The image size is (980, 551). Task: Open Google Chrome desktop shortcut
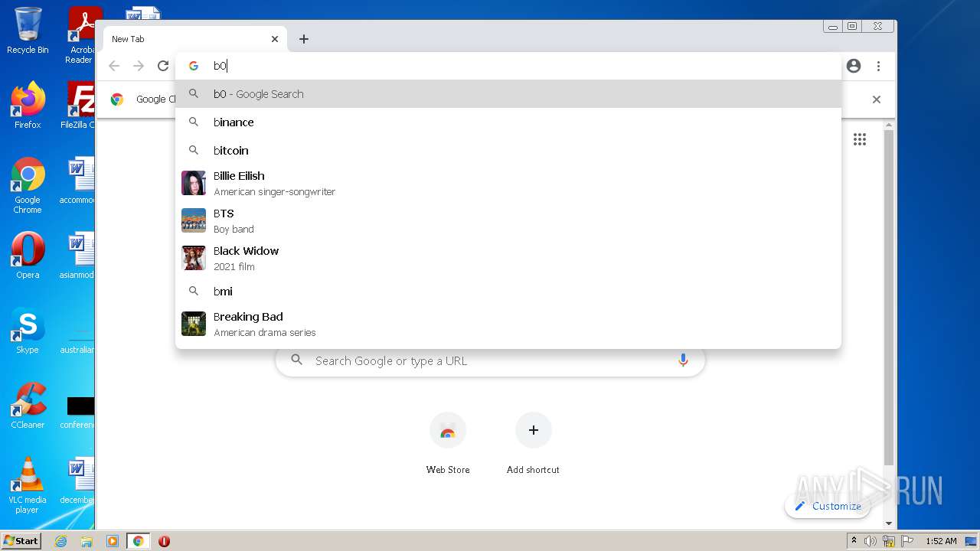tap(28, 185)
